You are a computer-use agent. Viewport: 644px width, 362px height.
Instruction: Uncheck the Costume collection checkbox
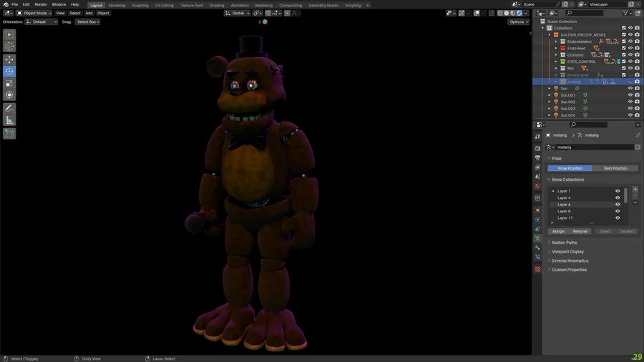623,55
